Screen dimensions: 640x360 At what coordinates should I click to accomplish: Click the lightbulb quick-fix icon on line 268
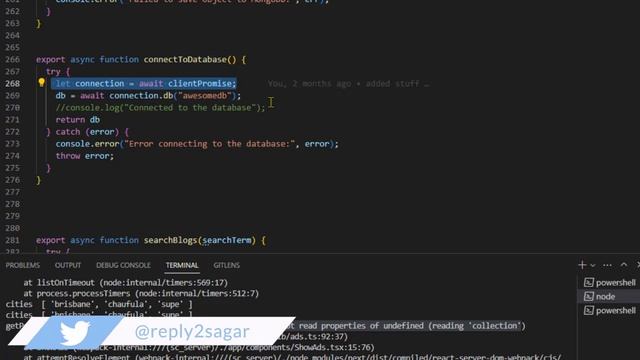[42, 82]
